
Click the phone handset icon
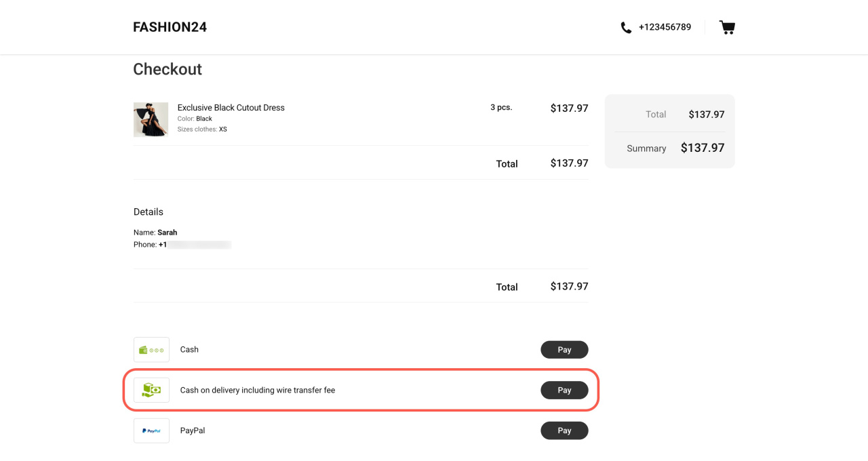[x=626, y=28]
